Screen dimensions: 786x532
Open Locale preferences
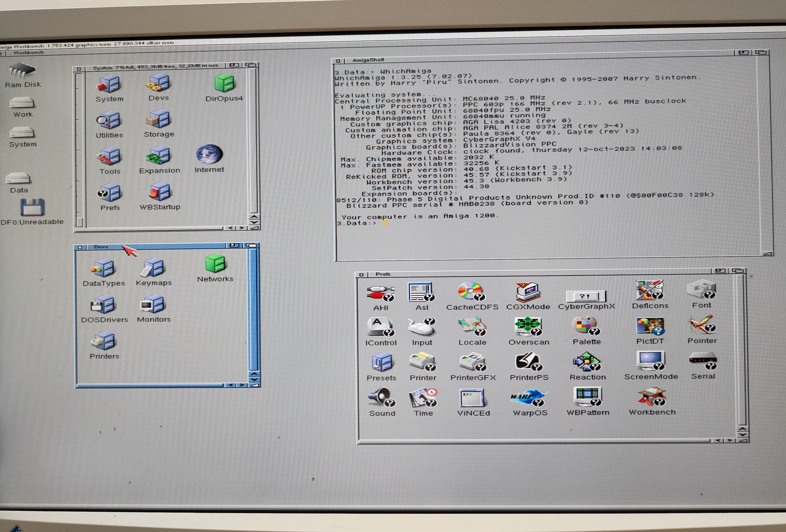pyautogui.click(x=472, y=326)
